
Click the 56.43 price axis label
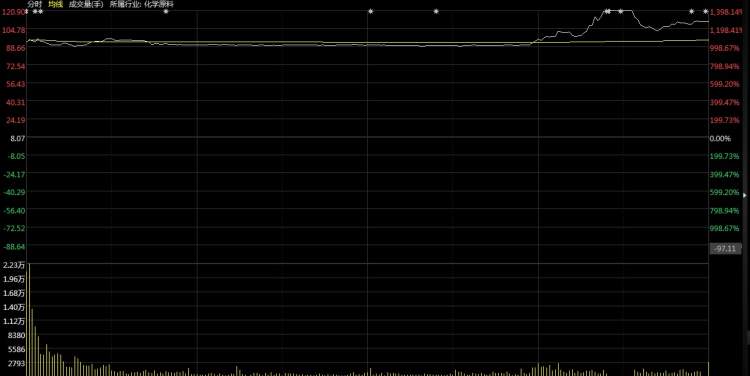[15, 84]
